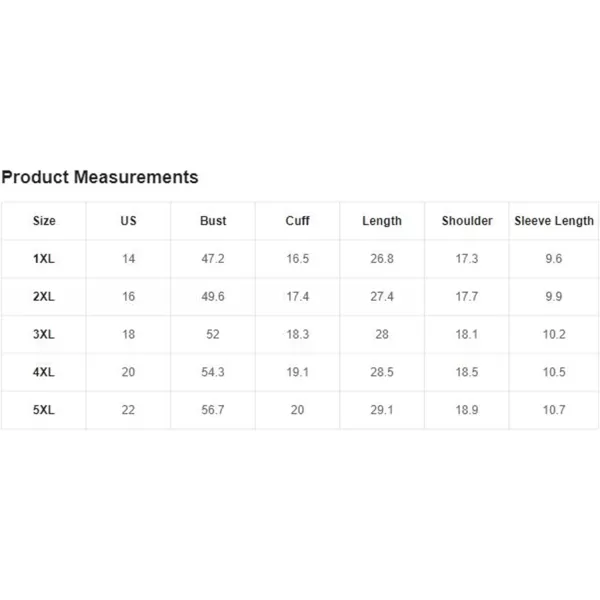600x600 pixels.
Task: Select the 28.5 length value cell
Action: click(382, 372)
